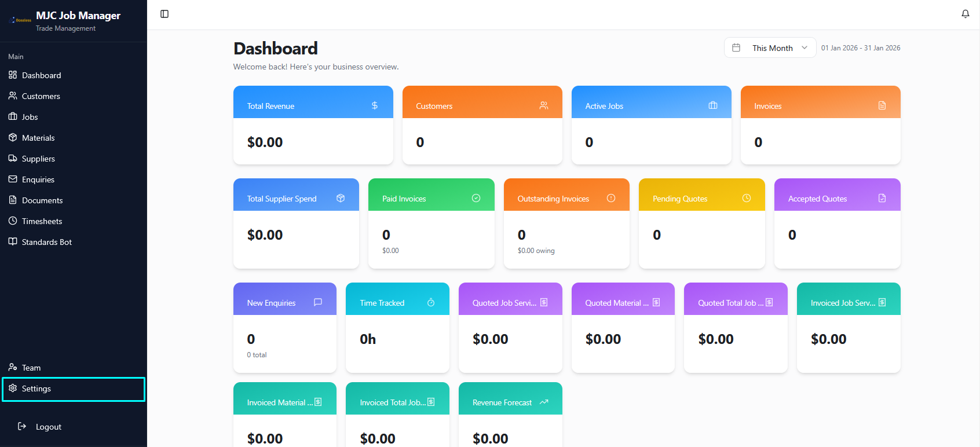Toggle the sidebar collapse panel icon
The height and width of the screenshot is (447, 980).
(x=164, y=13)
